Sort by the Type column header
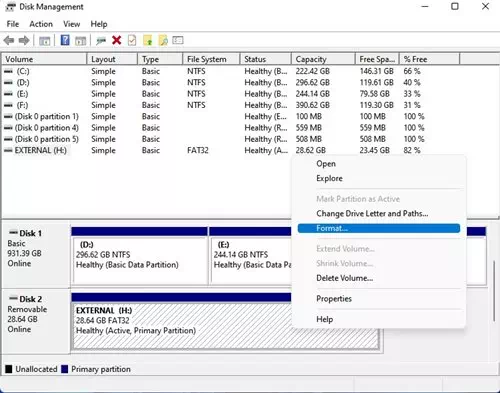The height and width of the screenshot is (393, 500). click(160, 59)
